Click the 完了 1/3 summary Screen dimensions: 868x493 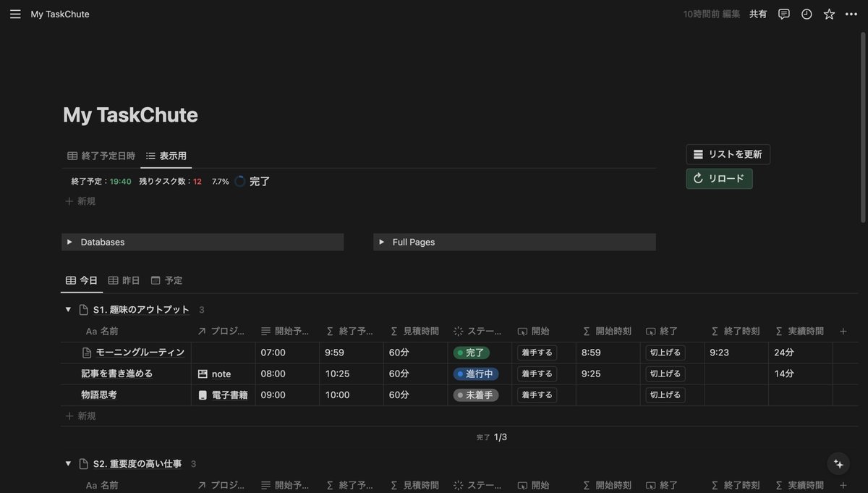pyautogui.click(x=492, y=437)
